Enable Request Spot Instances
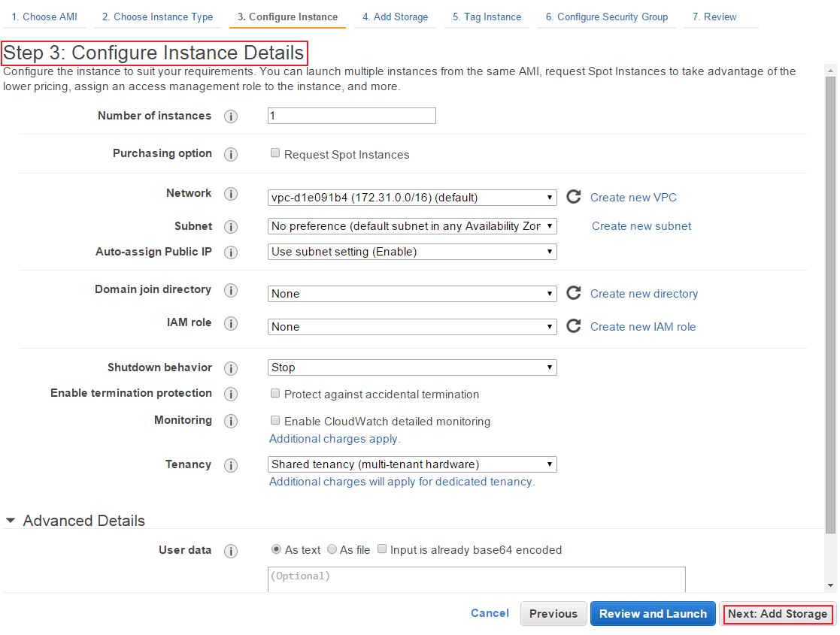Viewport: 840px width, 635px height. 275,153
